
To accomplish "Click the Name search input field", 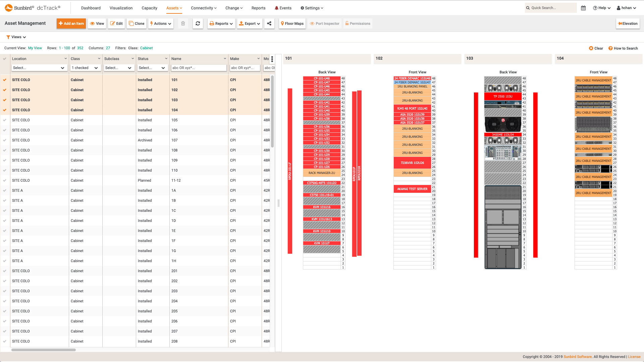I will 198,68.
